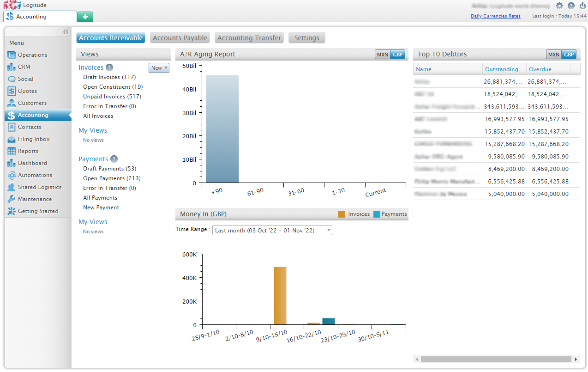This screenshot has width=588, height=372.
Task: Click outstanding value 5,040,000.00
Action: [506, 194]
